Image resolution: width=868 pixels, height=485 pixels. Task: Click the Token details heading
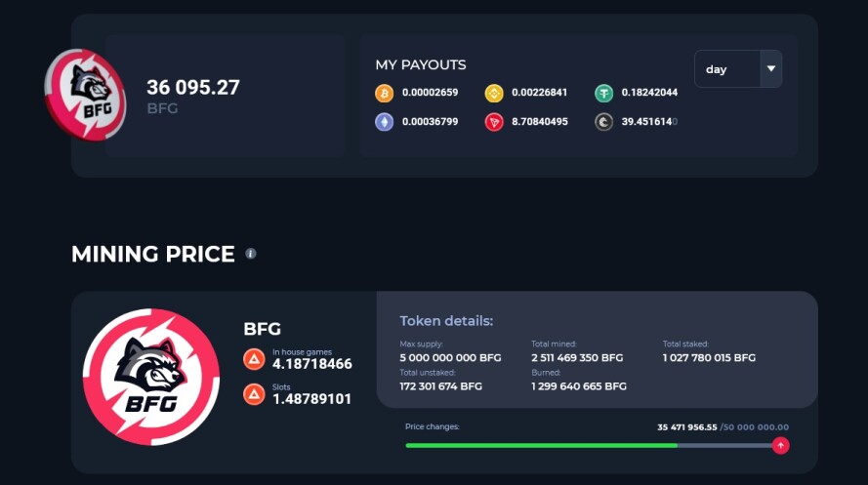pyautogui.click(x=446, y=321)
